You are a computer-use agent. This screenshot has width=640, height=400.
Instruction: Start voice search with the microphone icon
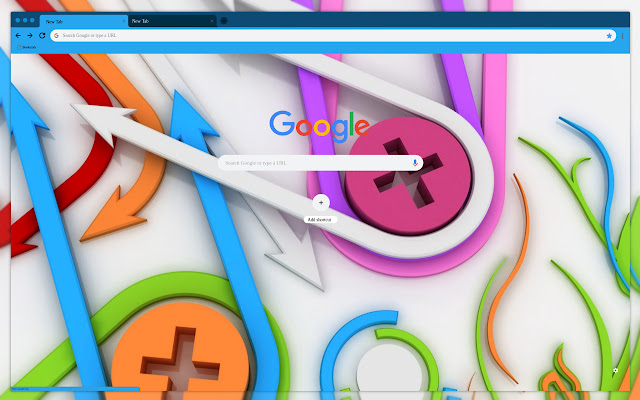coord(415,163)
